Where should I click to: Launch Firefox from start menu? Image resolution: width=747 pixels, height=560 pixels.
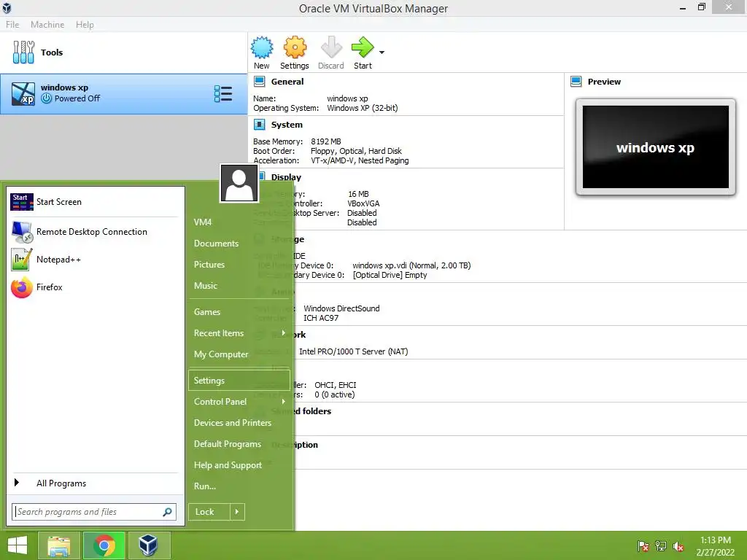pyautogui.click(x=94, y=287)
